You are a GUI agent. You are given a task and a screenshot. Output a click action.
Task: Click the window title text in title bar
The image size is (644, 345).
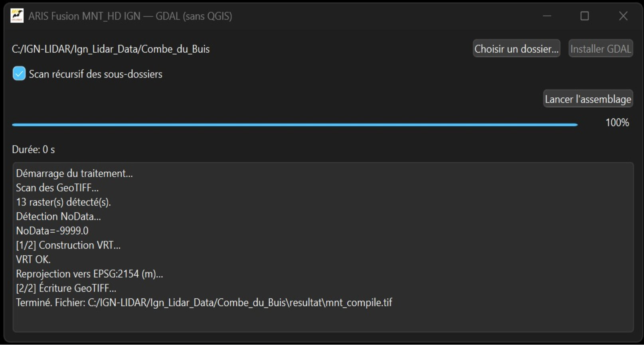[130, 16]
